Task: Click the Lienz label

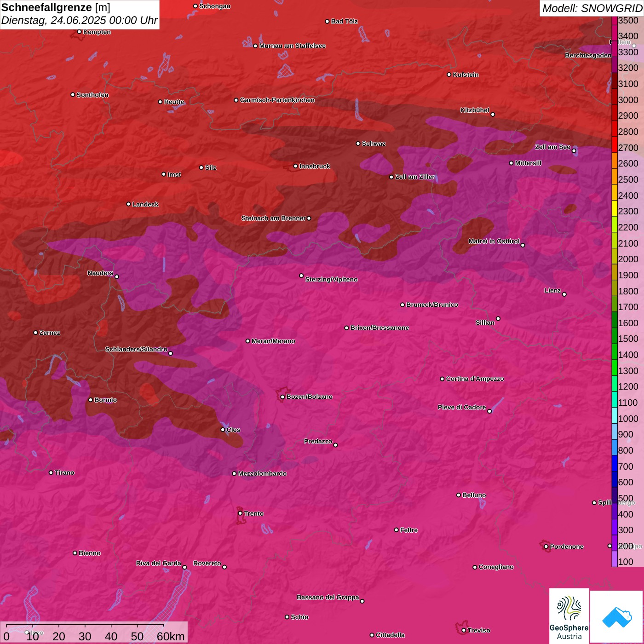Action: point(552,290)
